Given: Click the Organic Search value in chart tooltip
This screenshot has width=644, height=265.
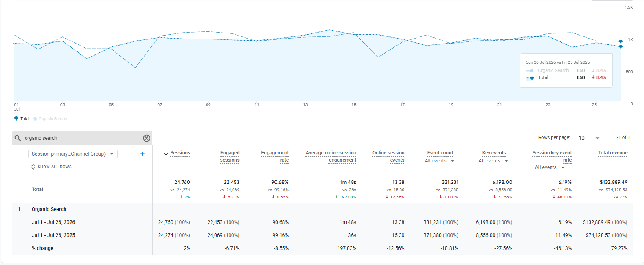Looking at the screenshot, I should (x=581, y=70).
